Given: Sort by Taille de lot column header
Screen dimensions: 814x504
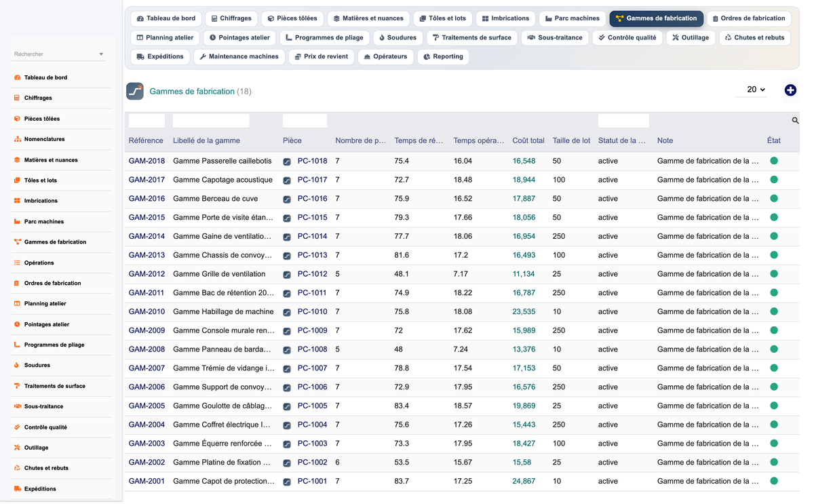Looking at the screenshot, I should [x=571, y=141].
